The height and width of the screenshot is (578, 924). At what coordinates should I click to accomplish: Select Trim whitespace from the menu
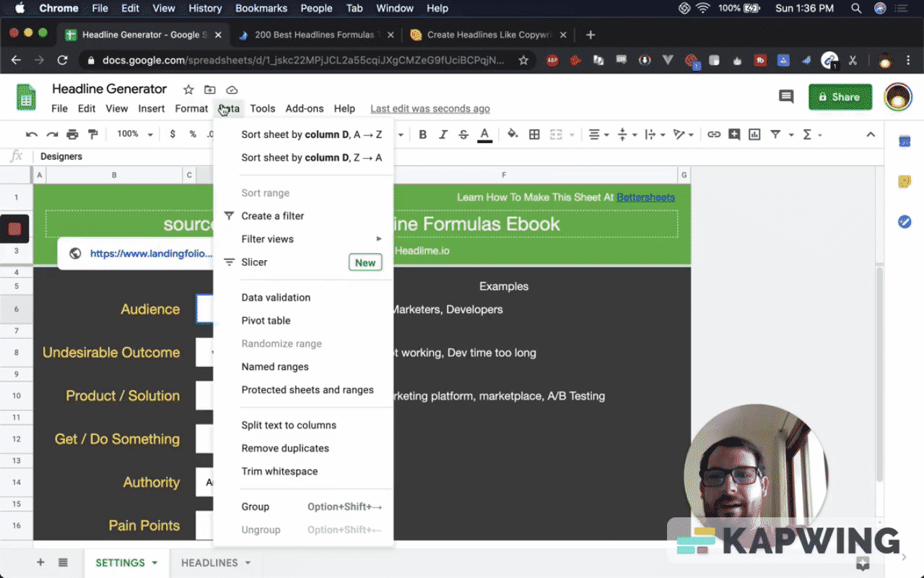[303, 472]
